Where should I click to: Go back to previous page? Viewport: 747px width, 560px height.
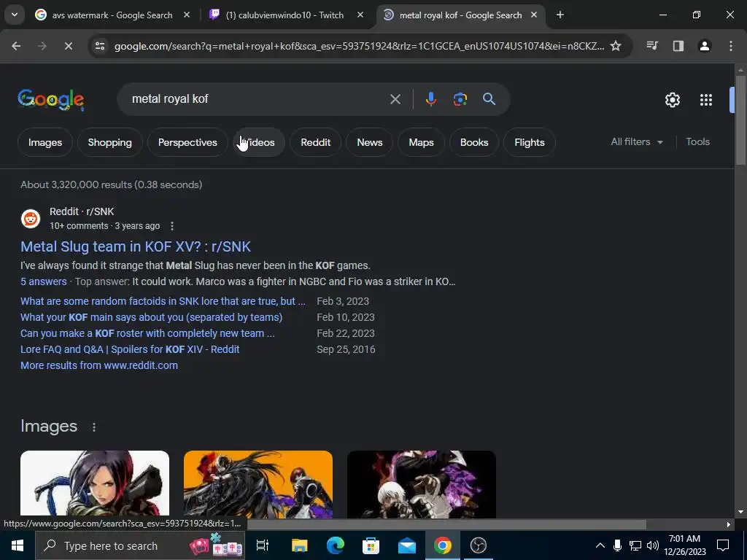16,46
